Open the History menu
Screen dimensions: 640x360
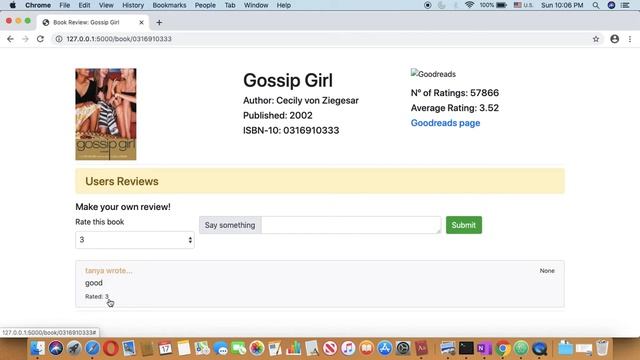point(133,5)
